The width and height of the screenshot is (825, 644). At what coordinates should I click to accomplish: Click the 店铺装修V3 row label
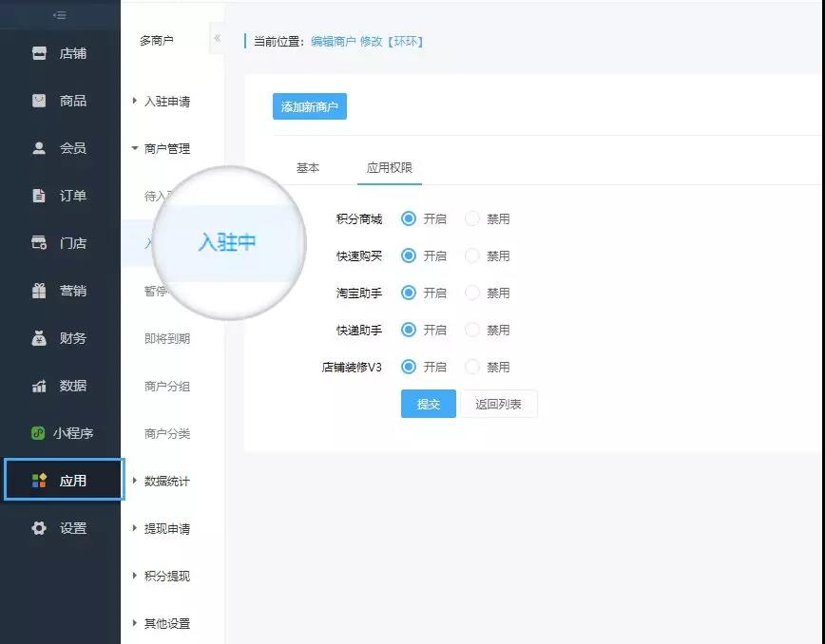coord(352,367)
